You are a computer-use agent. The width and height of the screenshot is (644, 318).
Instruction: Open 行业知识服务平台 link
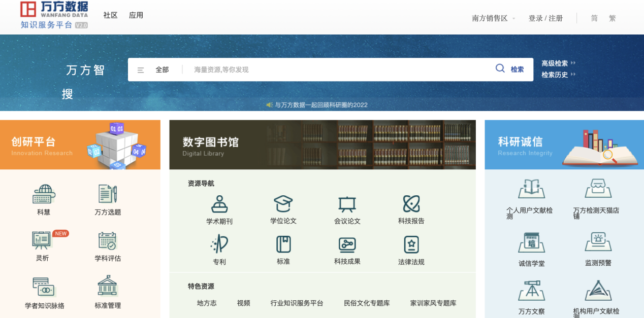pyautogui.click(x=297, y=303)
